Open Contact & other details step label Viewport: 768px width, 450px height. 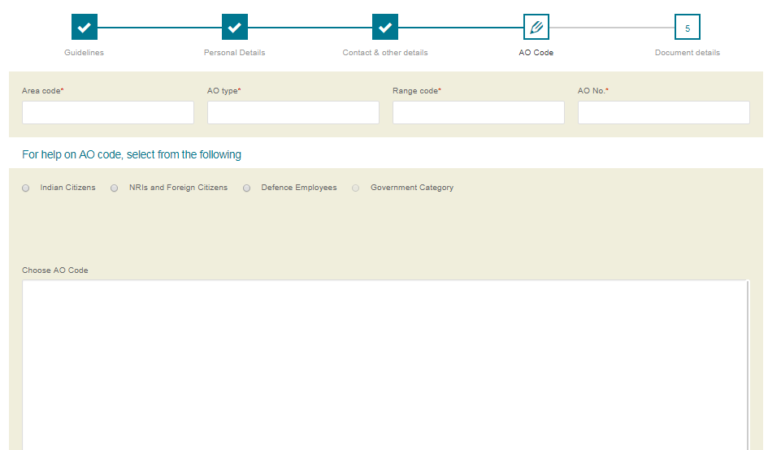(x=385, y=52)
